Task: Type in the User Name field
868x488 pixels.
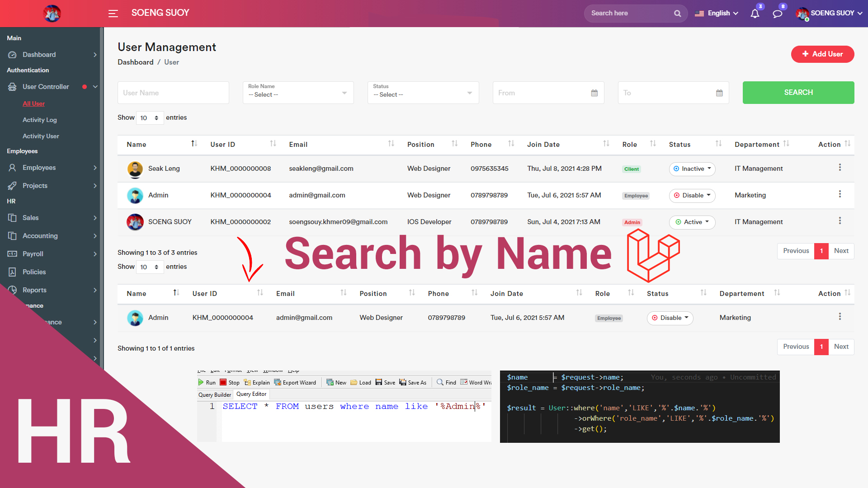Action: coord(173,93)
